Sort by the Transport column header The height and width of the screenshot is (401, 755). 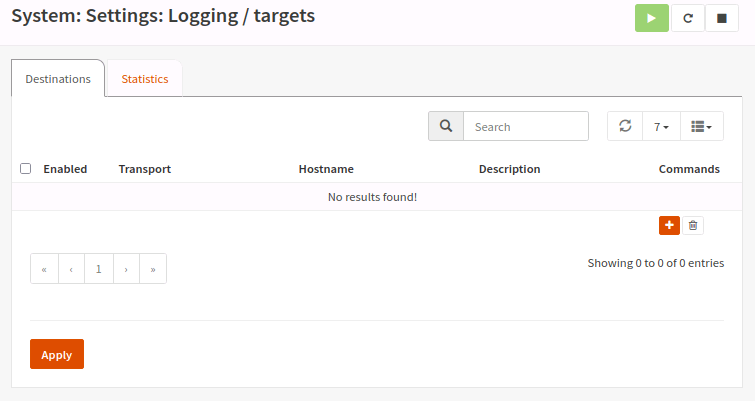click(144, 169)
